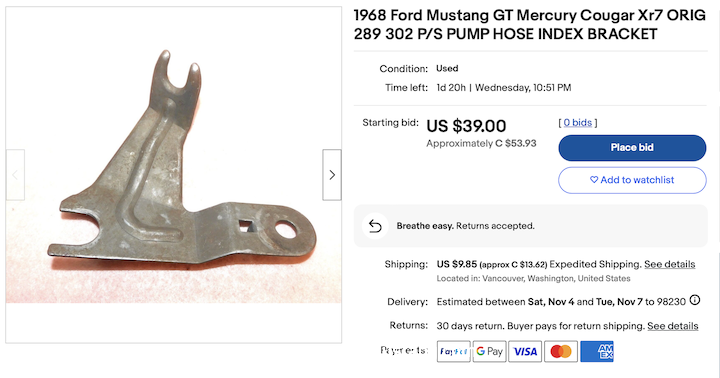Open shipping See details link

(669, 264)
